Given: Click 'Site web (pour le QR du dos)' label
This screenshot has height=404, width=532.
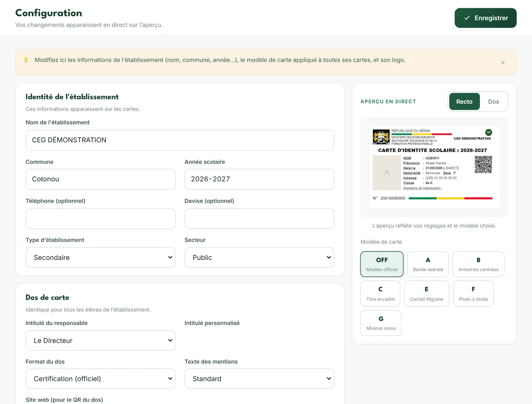Looking at the screenshot, I should 64,400.
